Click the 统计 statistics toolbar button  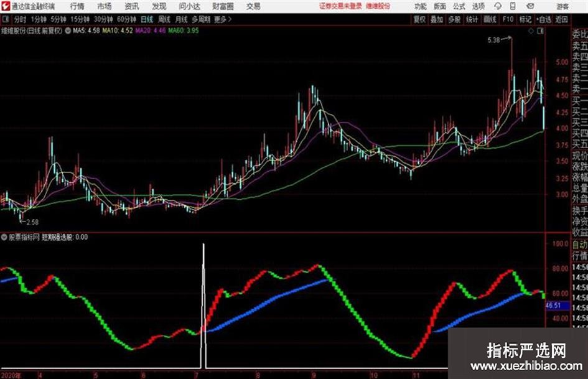coord(472,19)
